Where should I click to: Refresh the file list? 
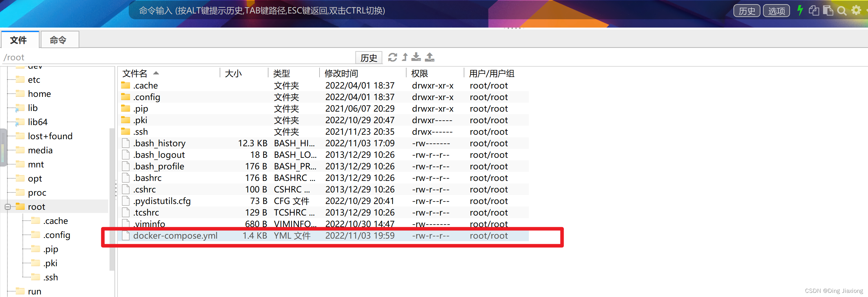tap(392, 57)
